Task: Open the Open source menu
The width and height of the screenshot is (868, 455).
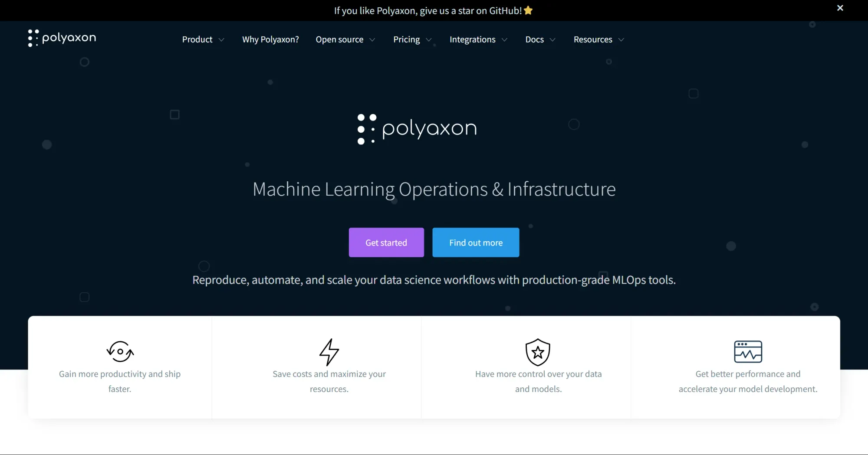Action: coord(339,39)
